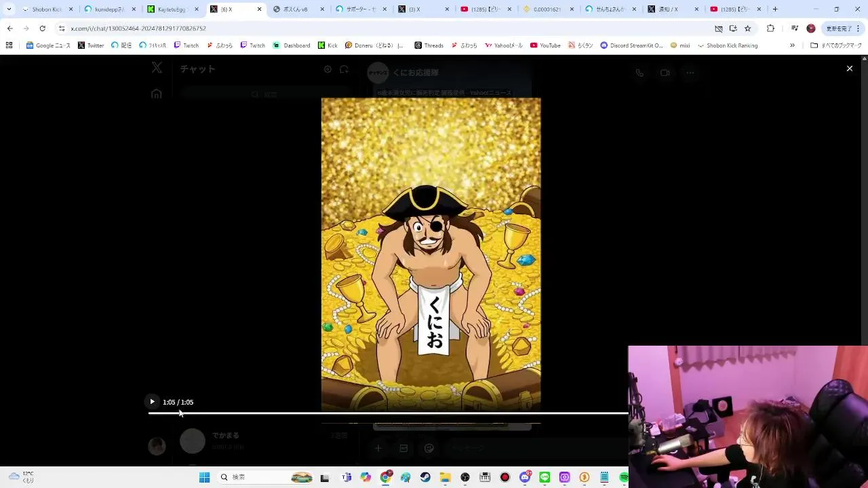Reload the page with the refresh icon
The width and height of the screenshot is (868, 488).
tap(42, 28)
